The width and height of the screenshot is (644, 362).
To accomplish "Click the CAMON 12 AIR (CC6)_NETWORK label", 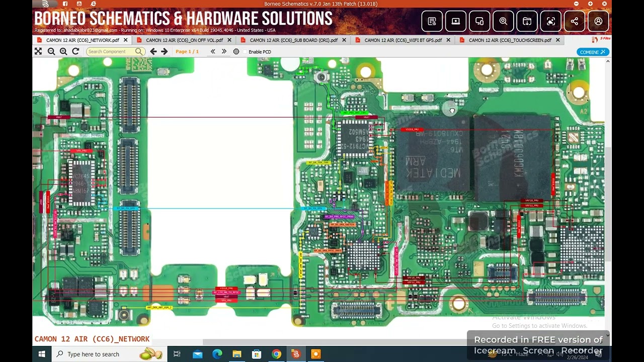I will [x=92, y=339].
